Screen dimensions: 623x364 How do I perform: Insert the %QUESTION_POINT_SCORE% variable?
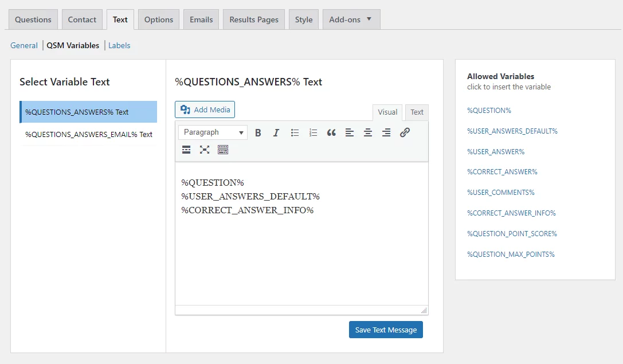(x=512, y=234)
